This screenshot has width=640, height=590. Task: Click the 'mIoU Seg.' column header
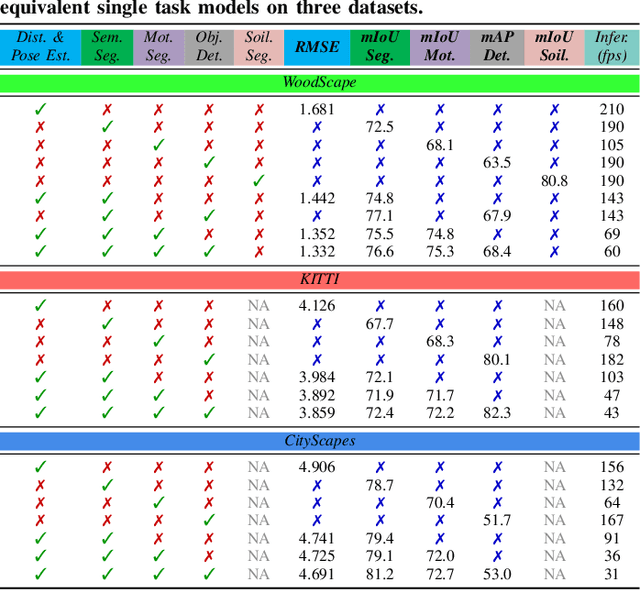coord(380,47)
